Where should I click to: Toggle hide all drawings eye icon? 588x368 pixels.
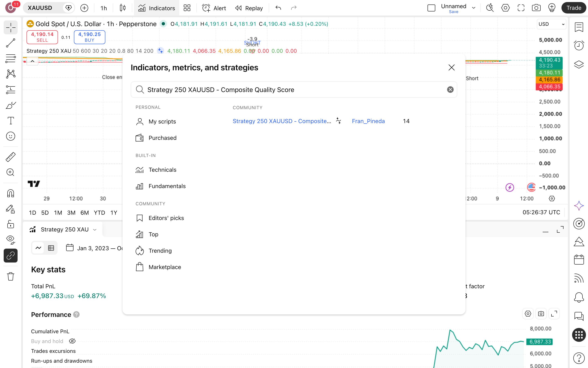point(10,240)
